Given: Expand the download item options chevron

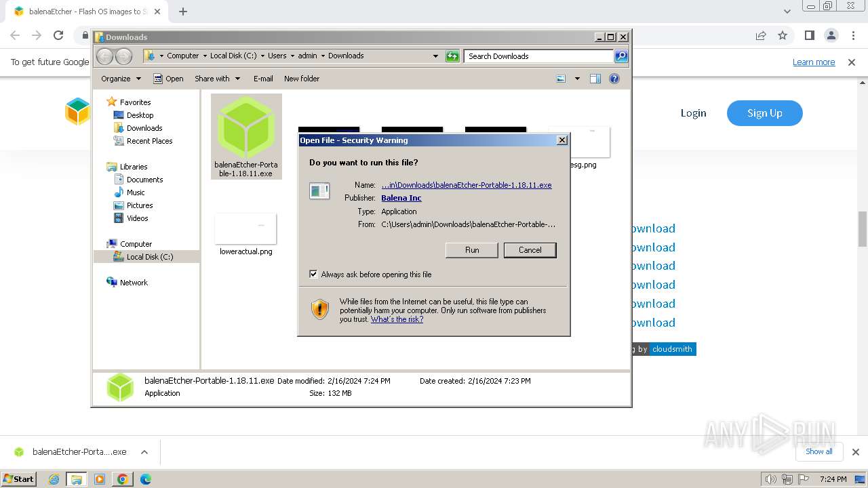Looking at the screenshot, I should coord(144,452).
